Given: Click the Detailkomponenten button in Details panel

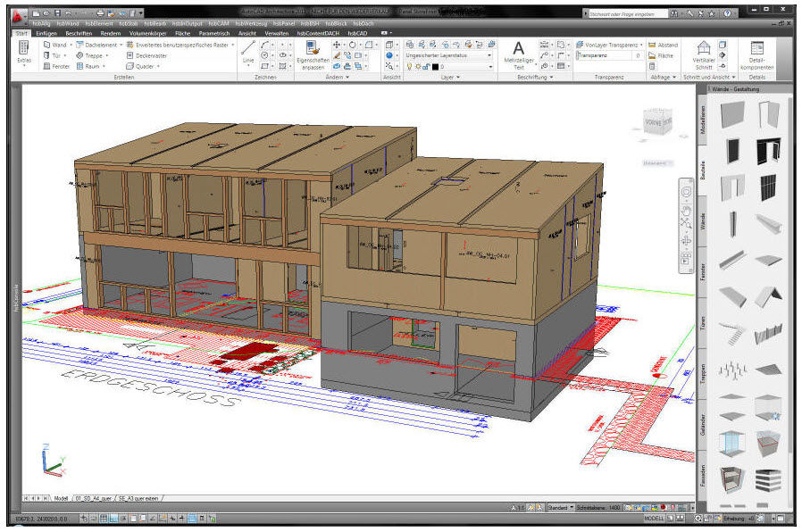Looking at the screenshot, I should 756,54.
